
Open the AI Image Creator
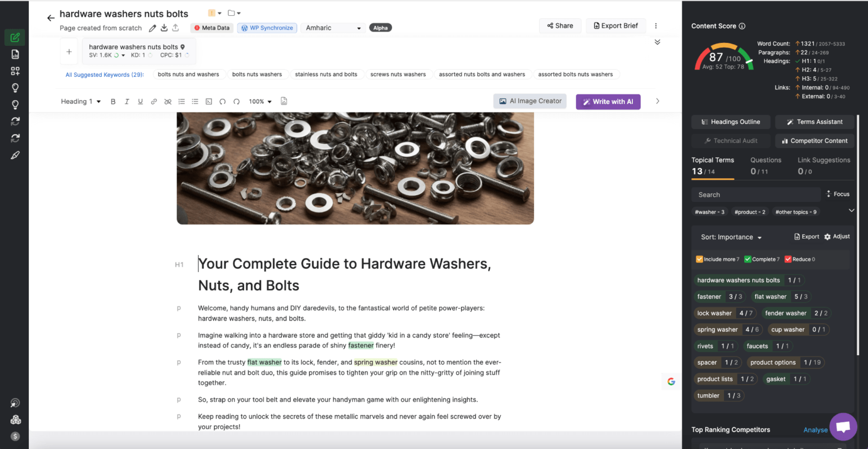[x=530, y=101]
